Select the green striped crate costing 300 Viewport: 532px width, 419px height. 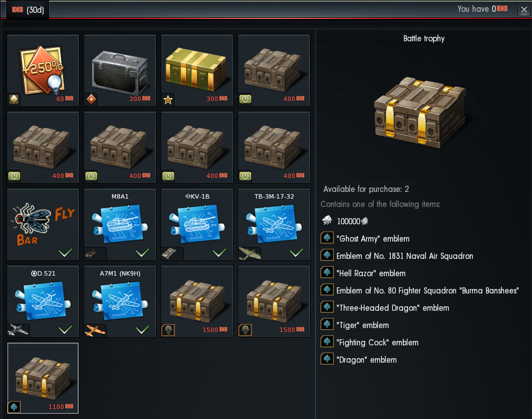coord(197,70)
